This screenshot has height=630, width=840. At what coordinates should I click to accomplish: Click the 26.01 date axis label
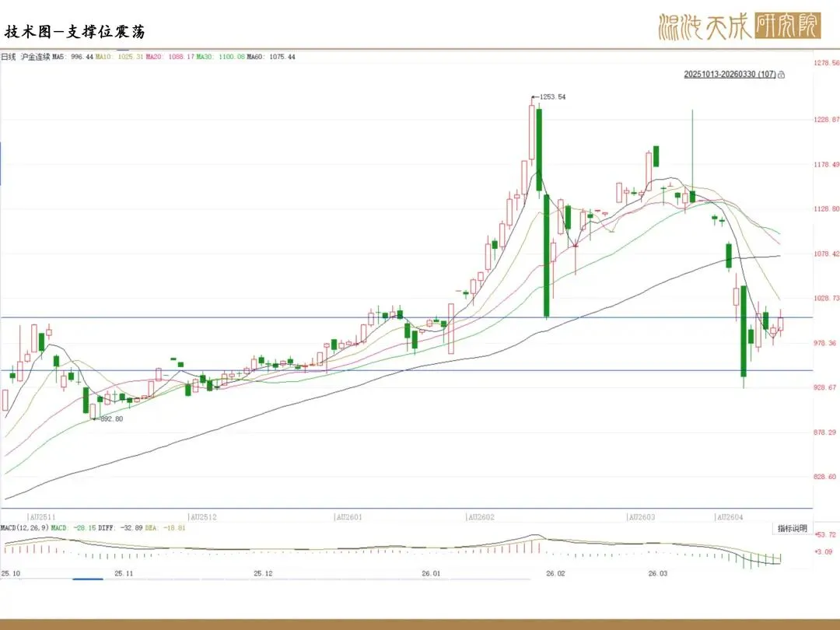coord(431,573)
